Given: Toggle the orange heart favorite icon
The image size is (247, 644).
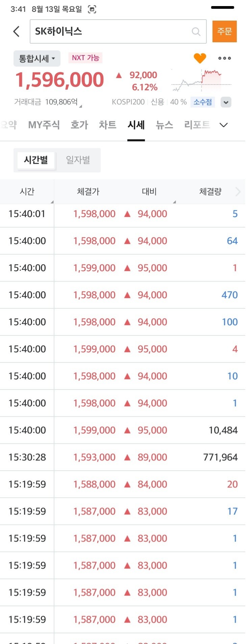Looking at the screenshot, I should click(x=200, y=58).
